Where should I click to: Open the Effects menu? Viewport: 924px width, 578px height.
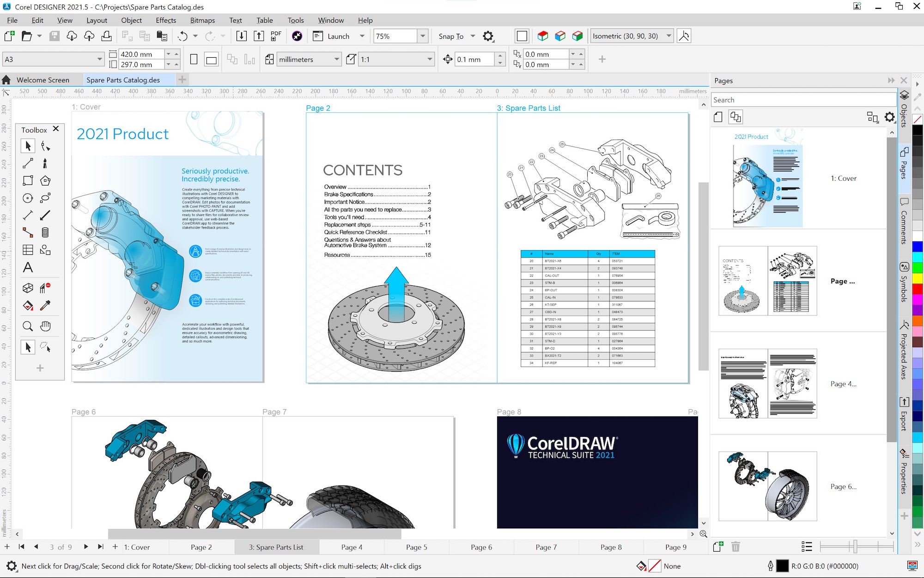click(x=164, y=20)
